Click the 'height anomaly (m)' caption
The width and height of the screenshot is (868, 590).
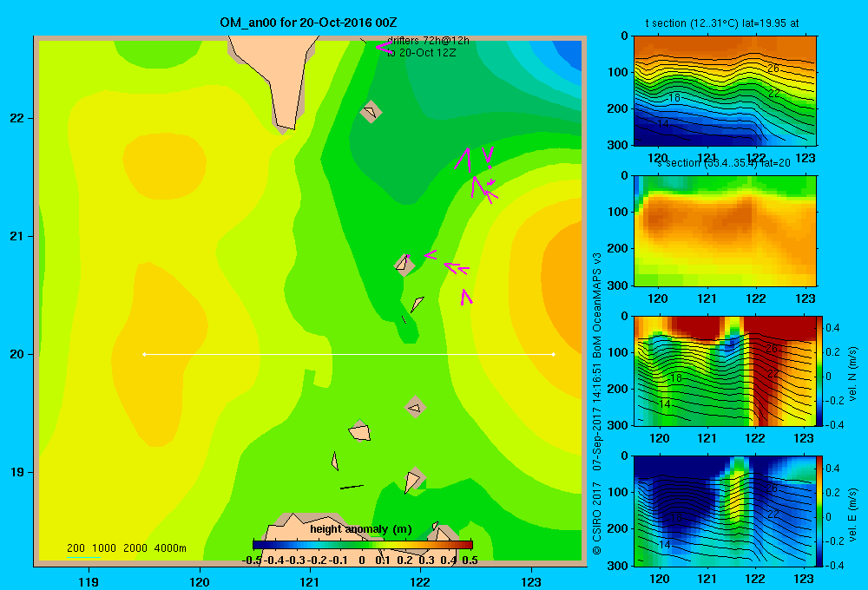click(361, 529)
